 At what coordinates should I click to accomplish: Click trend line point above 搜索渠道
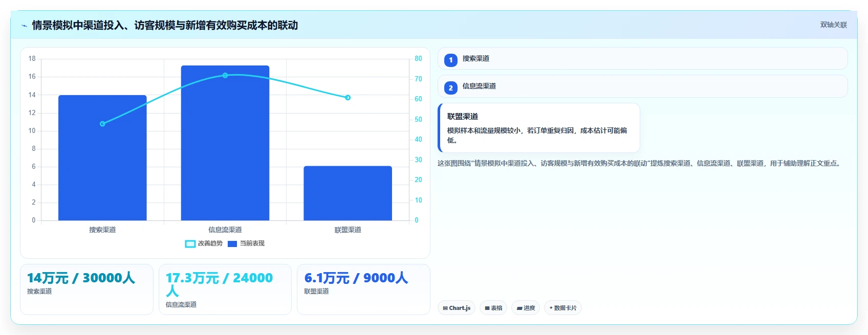pyautogui.click(x=102, y=124)
